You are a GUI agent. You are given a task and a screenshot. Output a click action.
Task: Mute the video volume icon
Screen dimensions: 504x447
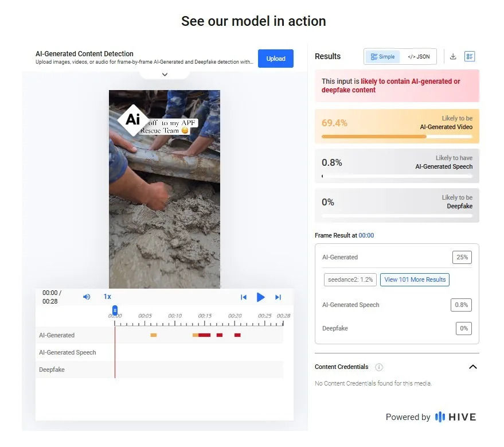click(87, 297)
